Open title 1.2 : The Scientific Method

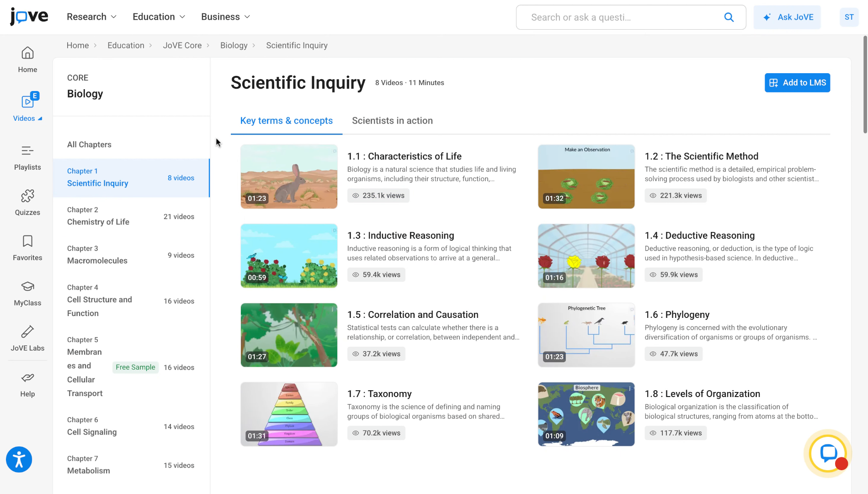(701, 156)
